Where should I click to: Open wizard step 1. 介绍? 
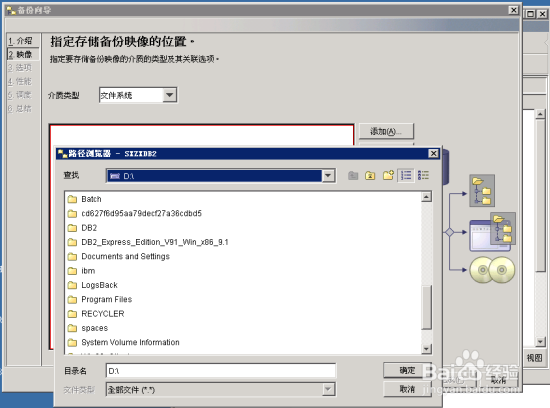(23, 41)
